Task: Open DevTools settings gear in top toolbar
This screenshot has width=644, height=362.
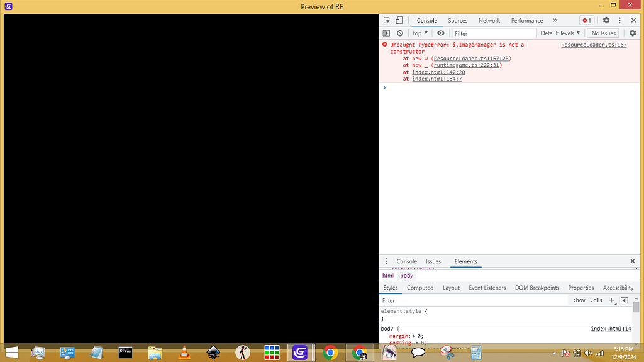Action: (606, 21)
